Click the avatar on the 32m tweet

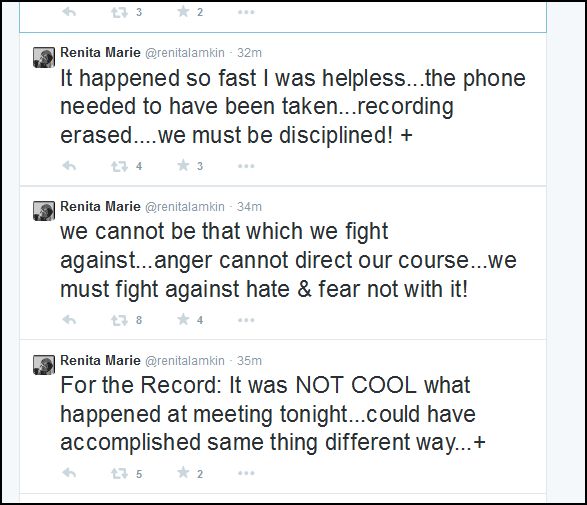pyautogui.click(x=44, y=57)
